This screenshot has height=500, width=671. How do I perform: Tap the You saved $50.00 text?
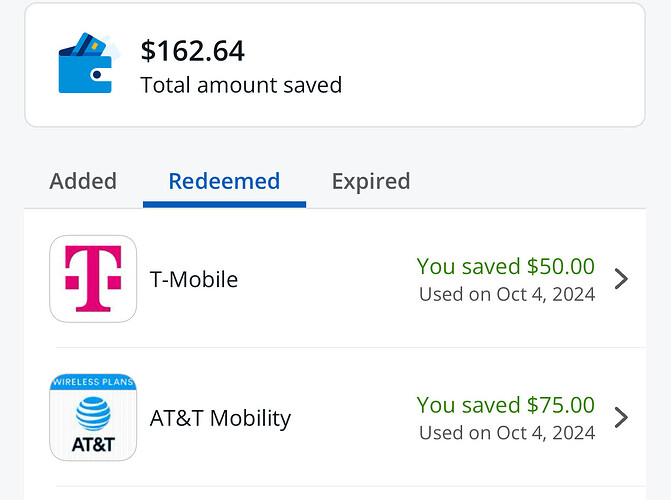(x=505, y=266)
